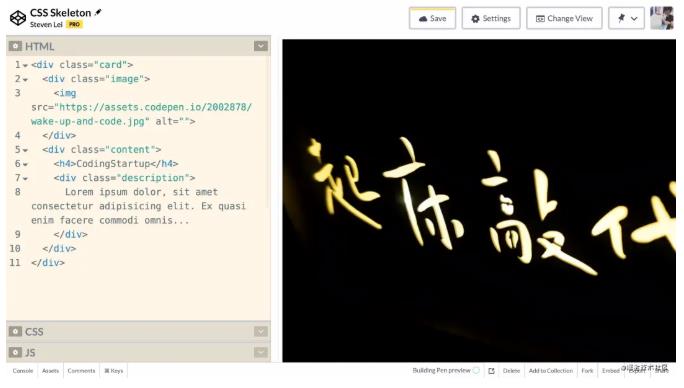Open JS editor settings gear
The image size is (684, 388).
pos(15,352)
